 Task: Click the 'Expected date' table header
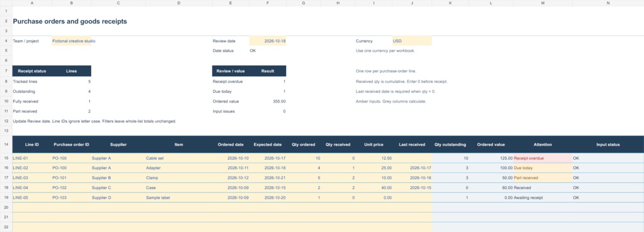coord(268,145)
